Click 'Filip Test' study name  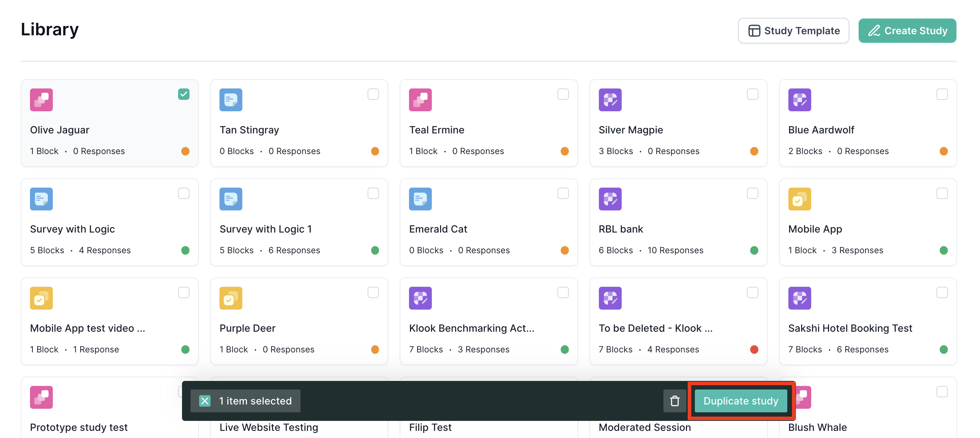(x=430, y=427)
